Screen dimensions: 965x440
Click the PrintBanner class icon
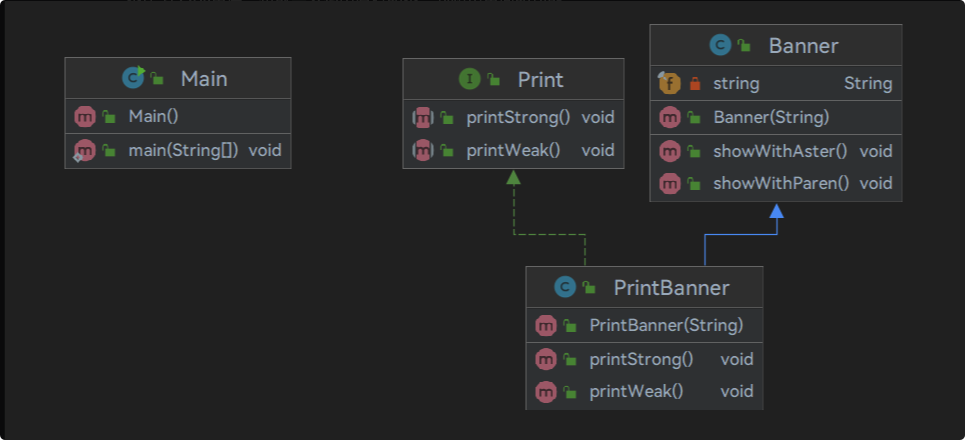pyautogui.click(x=565, y=287)
